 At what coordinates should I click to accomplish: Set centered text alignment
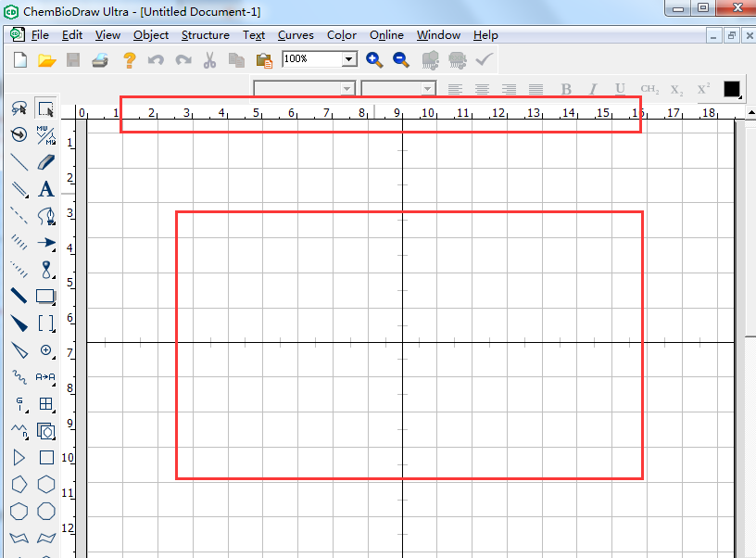[x=482, y=89]
